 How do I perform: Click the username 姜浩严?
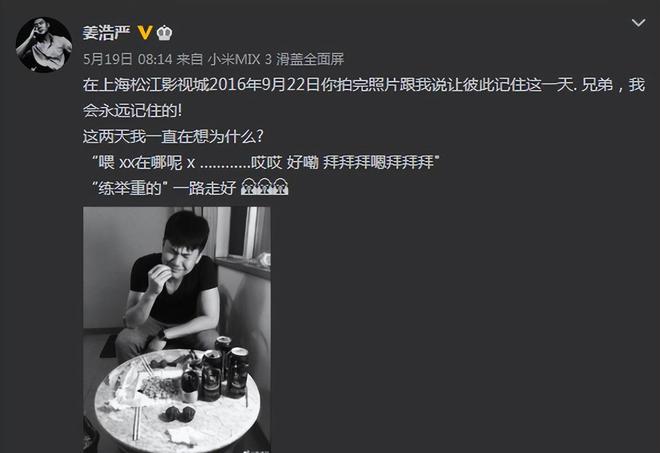click(x=106, y=32)
